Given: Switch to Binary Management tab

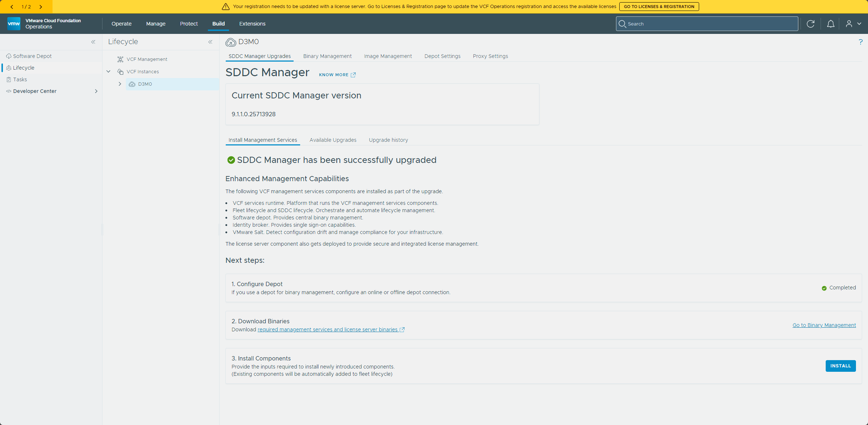Looking at the screenshot, I should coord(328,56).
